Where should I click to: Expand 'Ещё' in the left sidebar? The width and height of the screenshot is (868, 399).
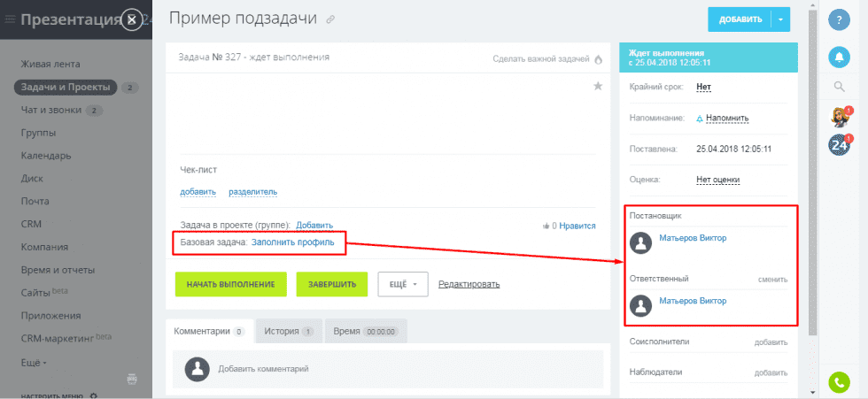[34, 363]
